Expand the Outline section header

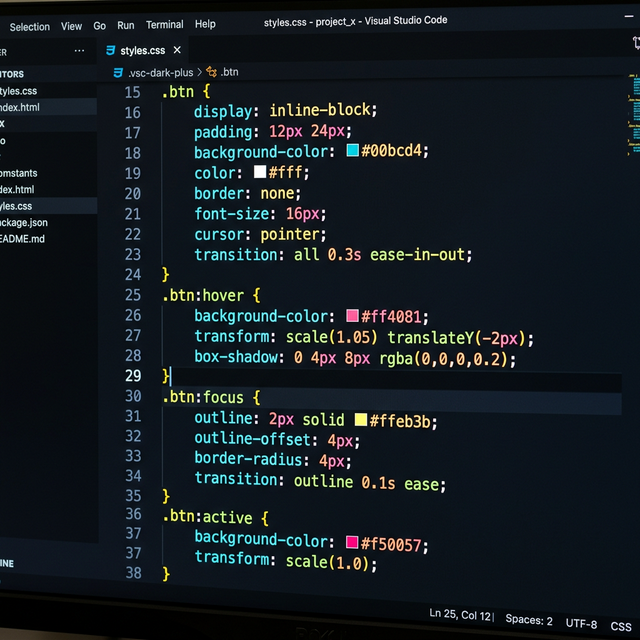(7, 563)
